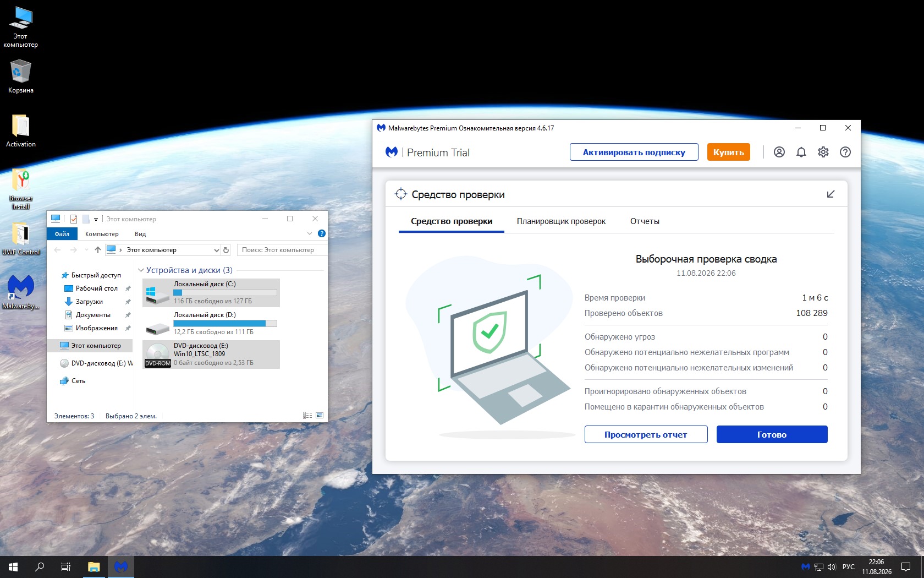Select Документы in the navigation tree

tap(93, 315)
